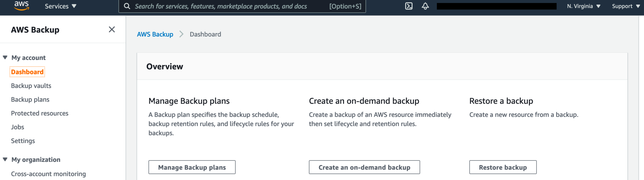Collapse the My account section
Screen dimensions: 644x180
point(5,58)
